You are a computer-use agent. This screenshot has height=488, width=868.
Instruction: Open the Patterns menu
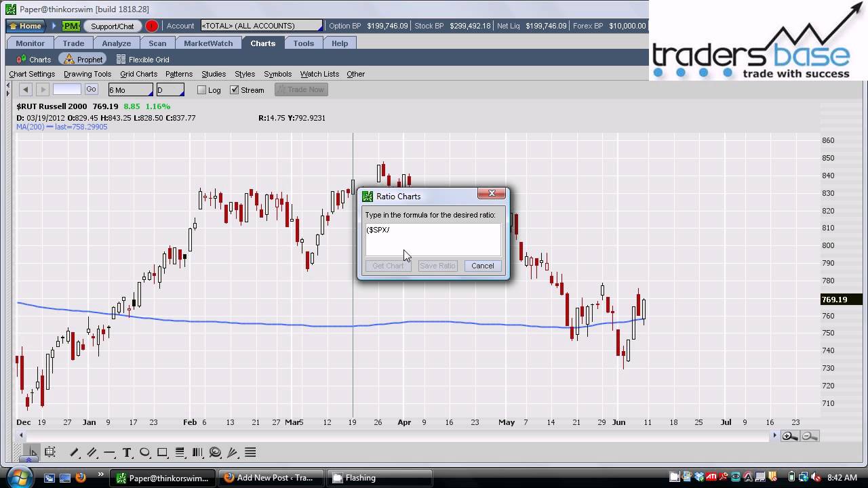pos(179,74)
